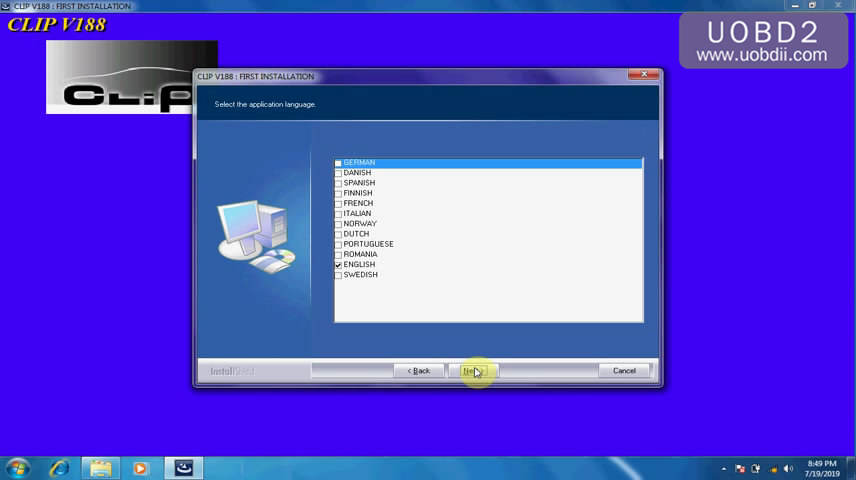Launch Internet Explorer from the taskbar
Viewport: 856px width, 480px height.
(x=60, y=468)
